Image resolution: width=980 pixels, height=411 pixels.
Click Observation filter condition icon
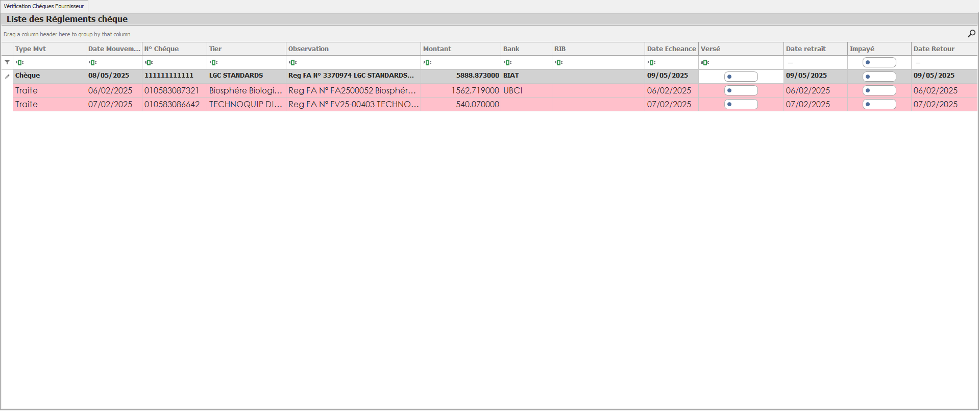(x=293, y=63)
